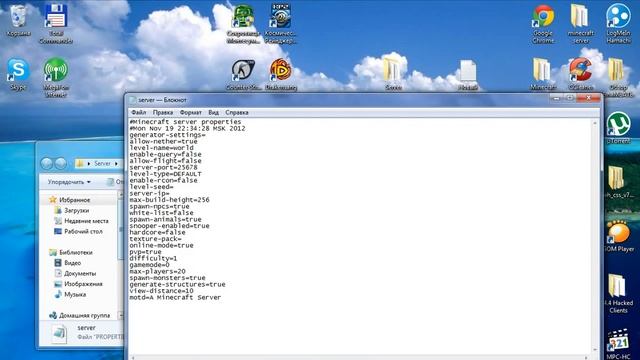640x360 pixels.
Task: Open the Google Chrome desktop shortcut
Action: (543, 24)
